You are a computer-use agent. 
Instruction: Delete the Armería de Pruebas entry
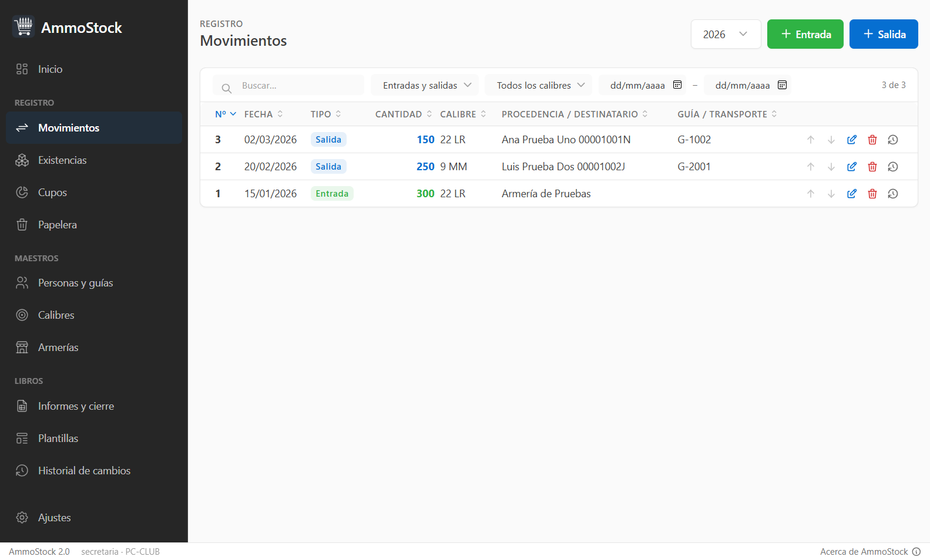(872, 194)
